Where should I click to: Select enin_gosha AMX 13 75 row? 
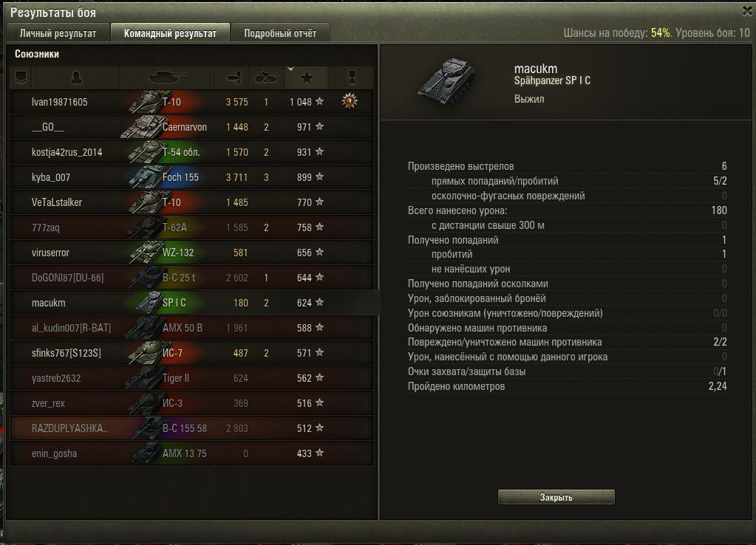tap(191, 453)
